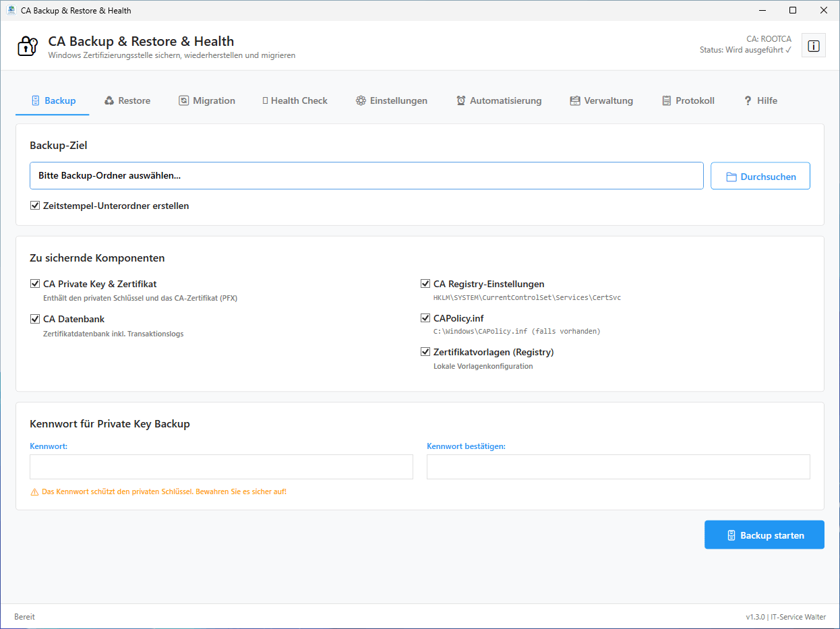Click the Kennwort bestätigen input field
This screenshot has width=840, height=629.
[618, 467]
